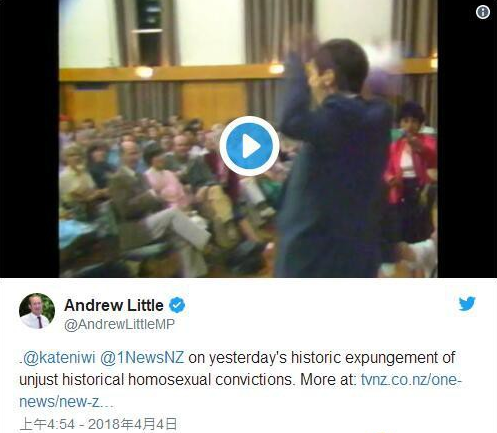Screen dimensions: 497x433
Task: Follow the tvnz.co.nz/one- article link
Action: click(x=411, y=380)
